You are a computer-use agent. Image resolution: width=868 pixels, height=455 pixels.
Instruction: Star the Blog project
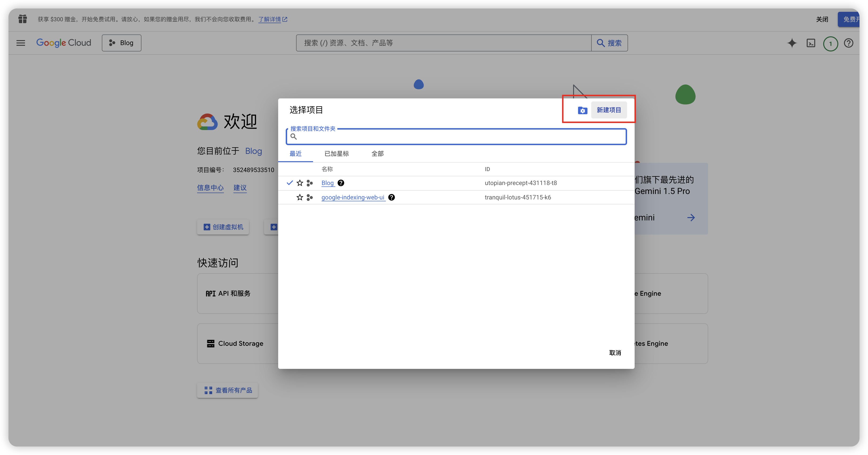click(x=300, y=183)
